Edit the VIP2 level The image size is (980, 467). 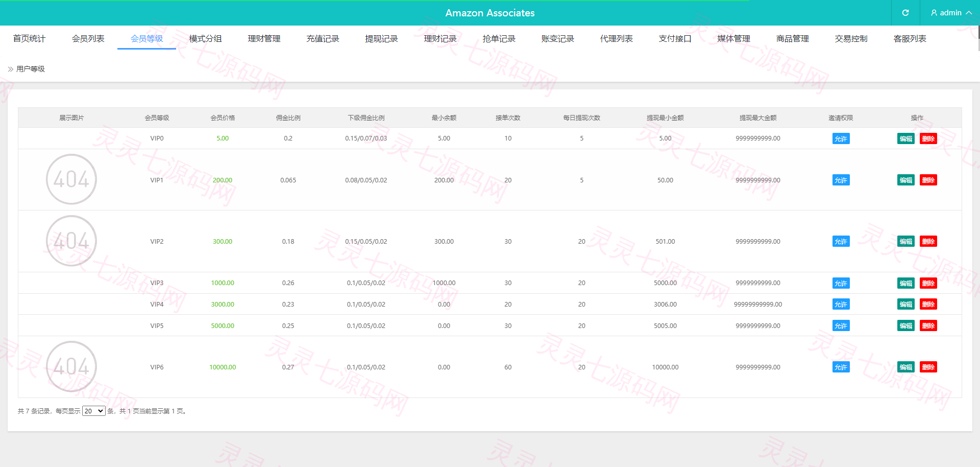click(906, 241)
